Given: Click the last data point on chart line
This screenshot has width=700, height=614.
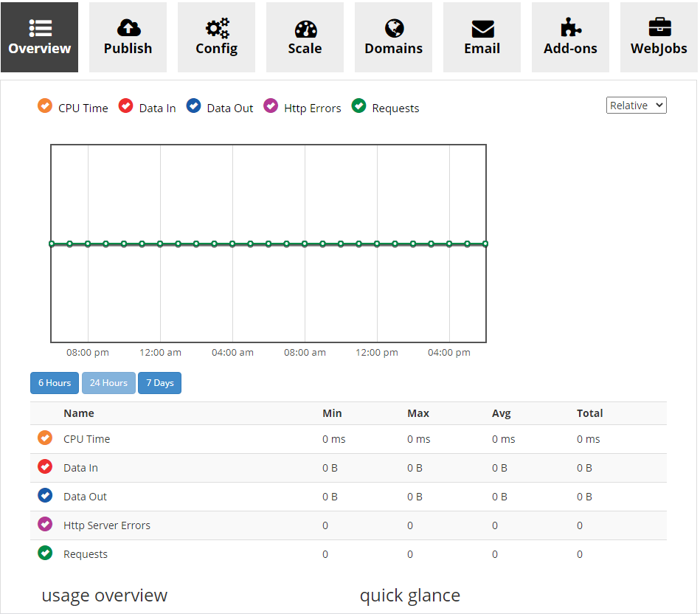Looking at the screenshot, I should pos(485,244).
